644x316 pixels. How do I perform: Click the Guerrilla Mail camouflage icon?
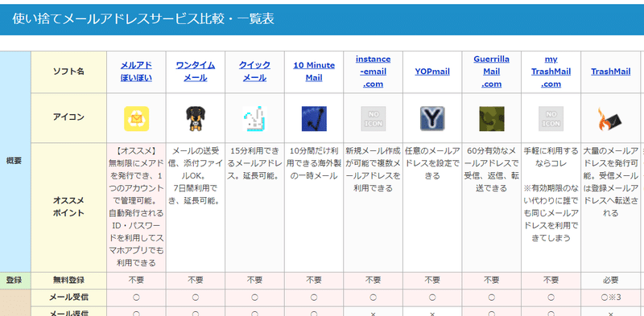[x=491, y=119]
